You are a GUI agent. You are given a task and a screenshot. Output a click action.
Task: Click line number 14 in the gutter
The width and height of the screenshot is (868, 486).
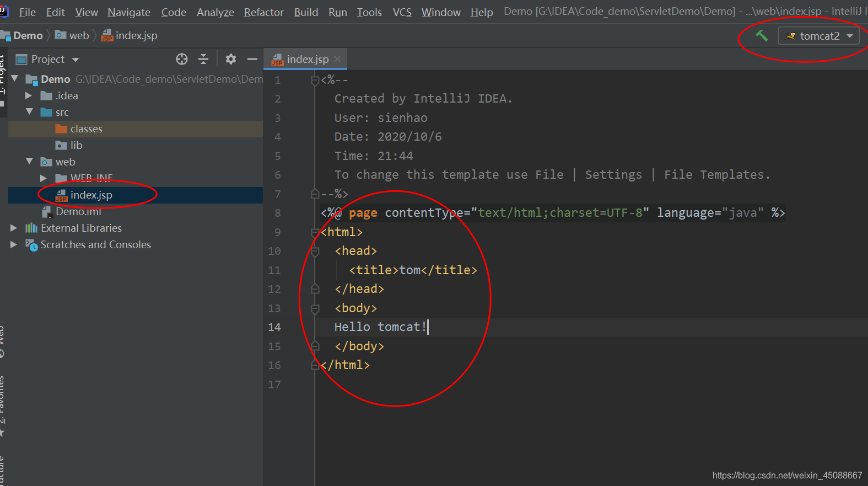[274, 327]
